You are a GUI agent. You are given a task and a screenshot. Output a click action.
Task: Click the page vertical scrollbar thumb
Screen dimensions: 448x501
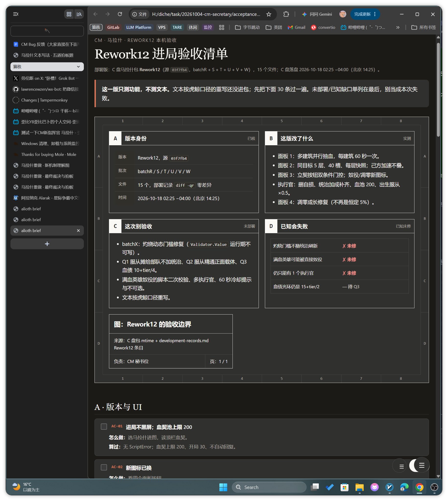438,90
